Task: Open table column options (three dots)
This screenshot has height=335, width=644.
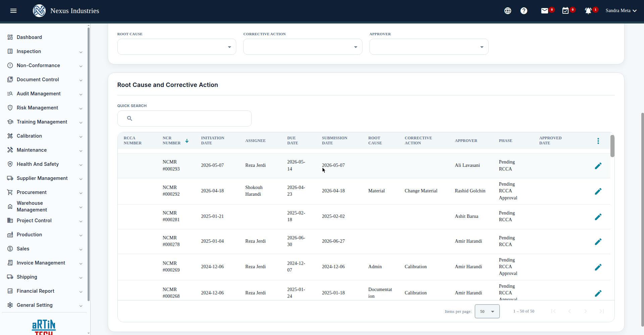Action: (x=598, y=141)
